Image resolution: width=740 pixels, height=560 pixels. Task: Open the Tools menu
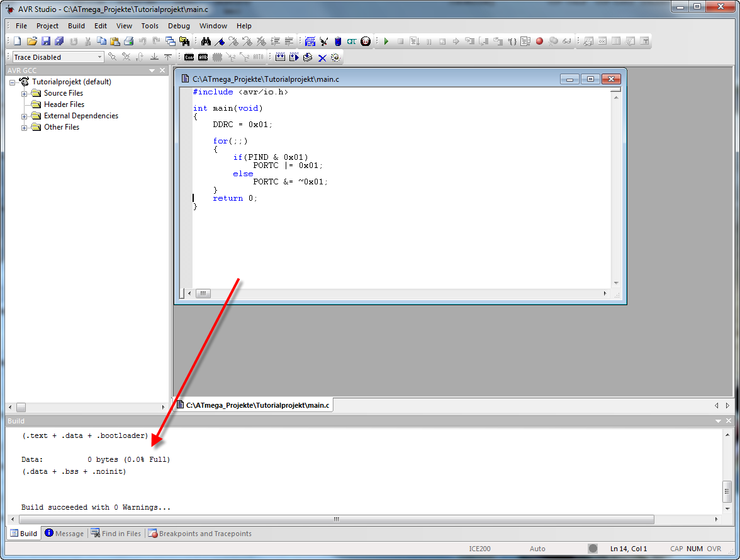150,26
